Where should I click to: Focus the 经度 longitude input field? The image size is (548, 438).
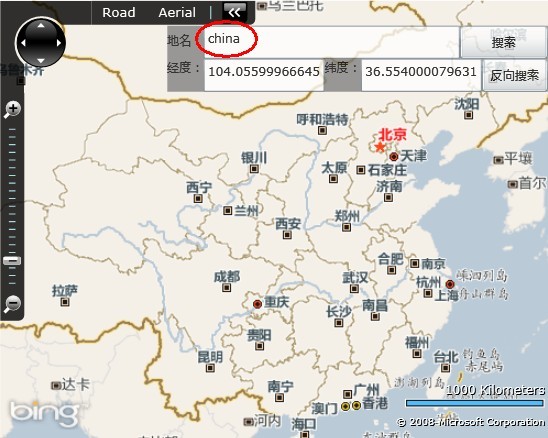pos(264,75)
